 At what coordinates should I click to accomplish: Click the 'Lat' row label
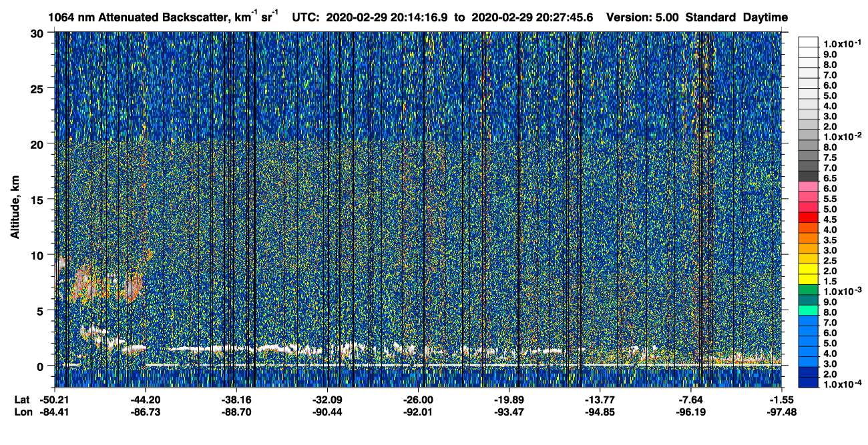(x=21, y=400)
